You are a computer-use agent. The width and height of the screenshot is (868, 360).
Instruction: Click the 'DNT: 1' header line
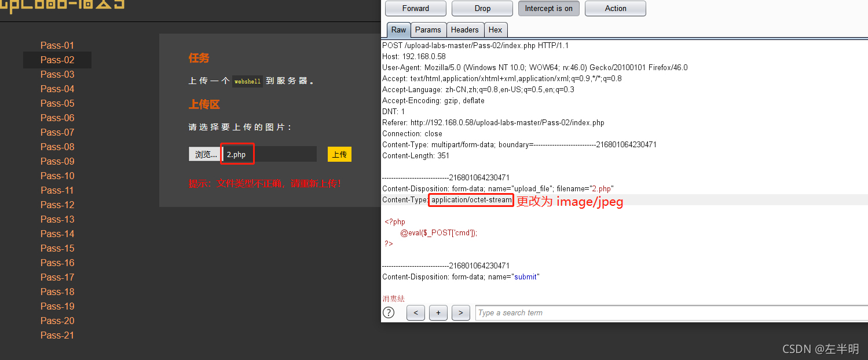[394, 111]
